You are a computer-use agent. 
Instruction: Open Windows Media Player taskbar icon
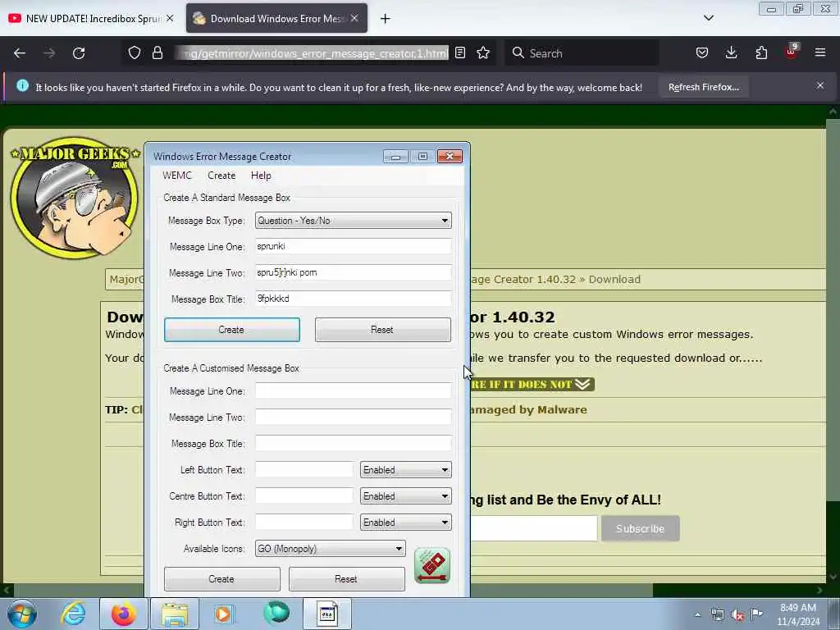(223, 614)
